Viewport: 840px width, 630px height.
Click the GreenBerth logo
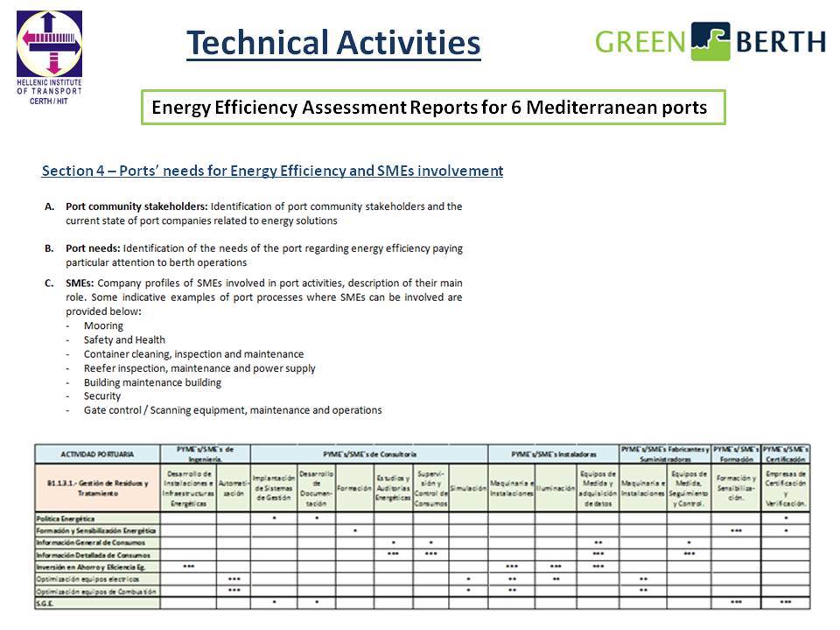pos(710,41)
